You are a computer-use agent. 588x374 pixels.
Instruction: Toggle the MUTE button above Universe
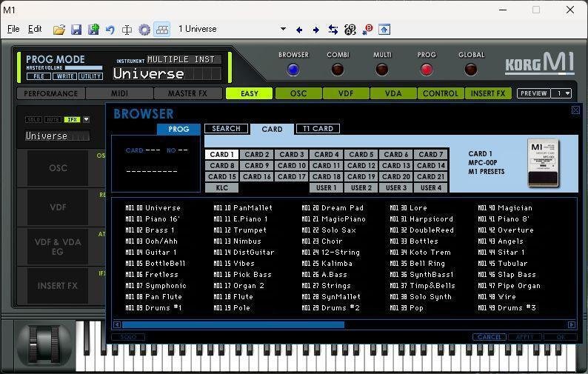pyautogui.click(x=53, y=119)
